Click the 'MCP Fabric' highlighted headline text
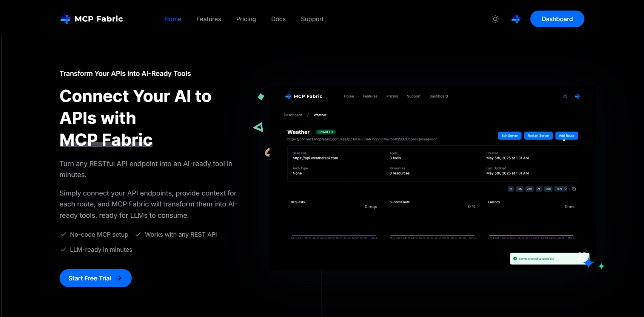 pyautogui.click(x=106, y=140)
